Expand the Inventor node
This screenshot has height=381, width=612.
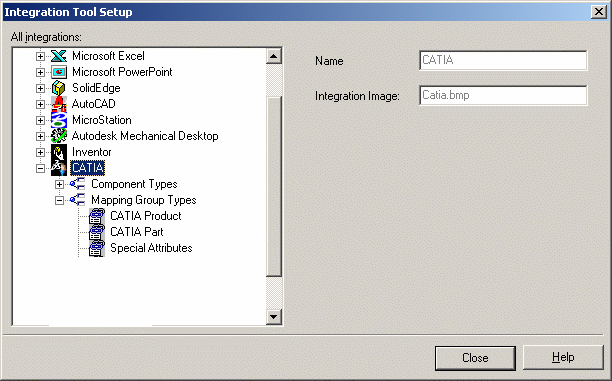(x=40, y=152)
